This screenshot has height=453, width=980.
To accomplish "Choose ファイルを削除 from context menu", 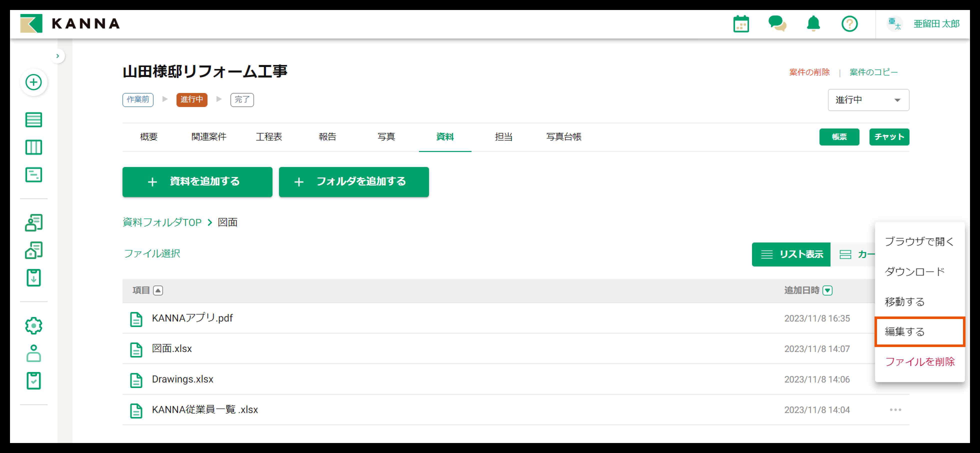I will point(919,362).
